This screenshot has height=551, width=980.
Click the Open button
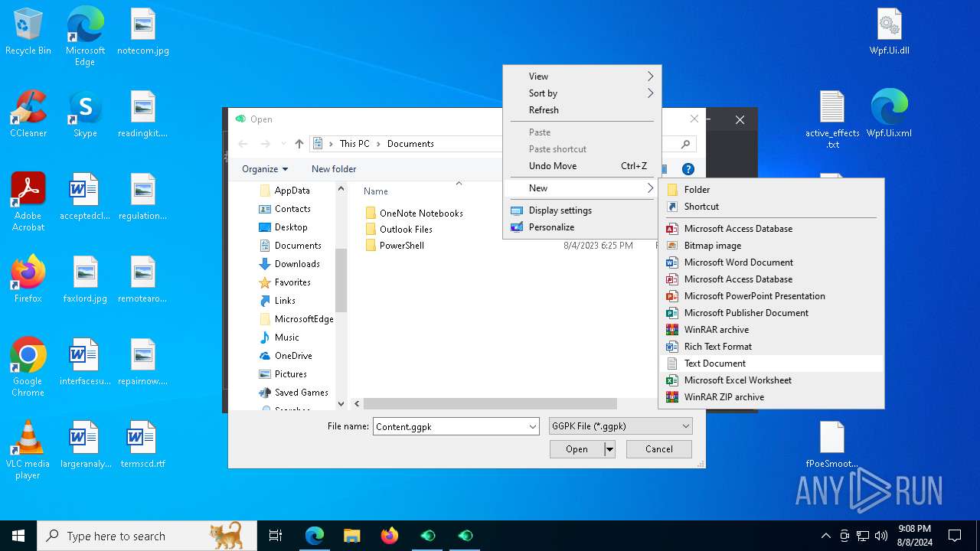[577, 449]
